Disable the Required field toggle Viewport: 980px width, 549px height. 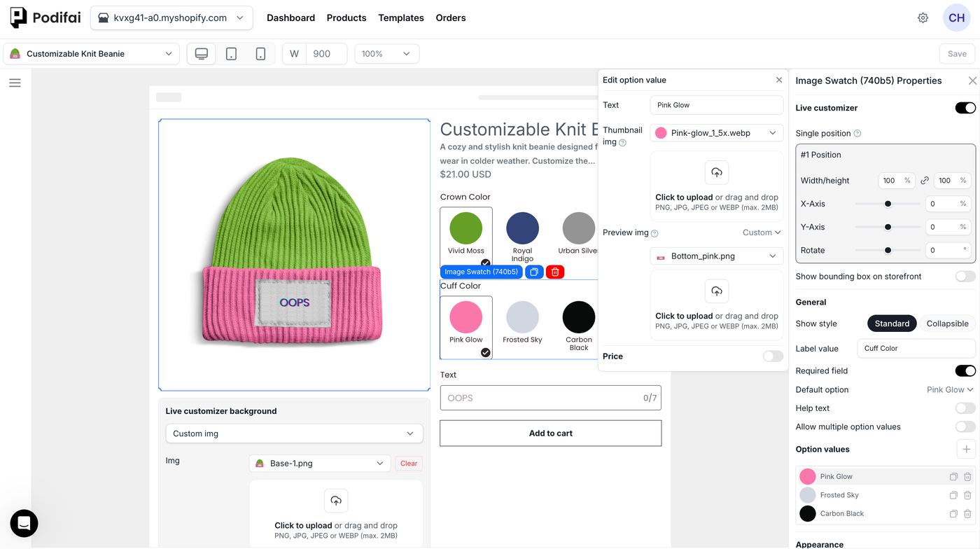coord(965,370)
